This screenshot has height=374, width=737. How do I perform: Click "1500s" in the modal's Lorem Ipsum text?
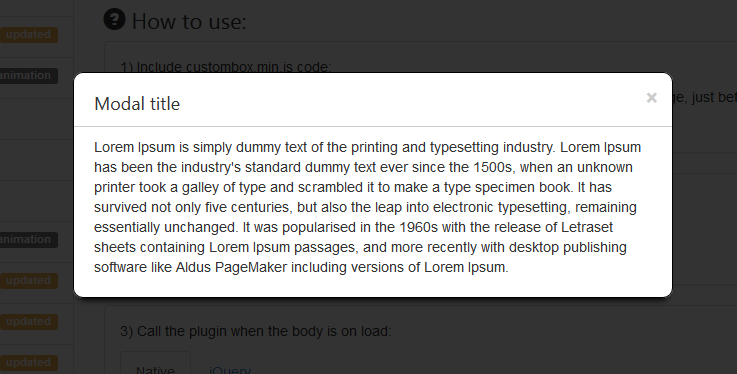tap(494, 167)
